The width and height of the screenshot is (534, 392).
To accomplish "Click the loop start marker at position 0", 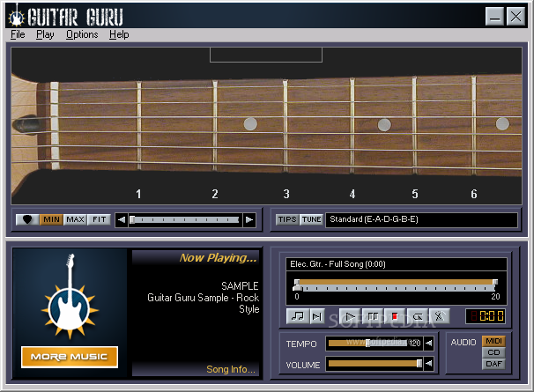I will click(297, 282).
